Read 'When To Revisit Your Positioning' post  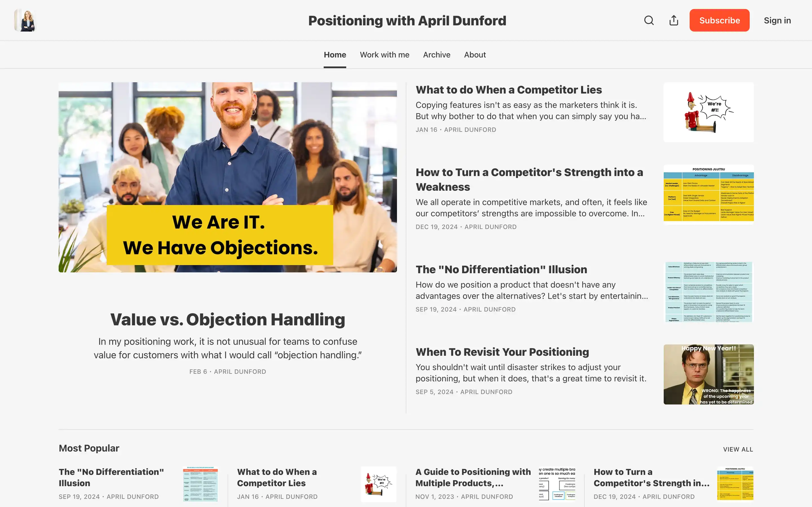click(502, 352)
